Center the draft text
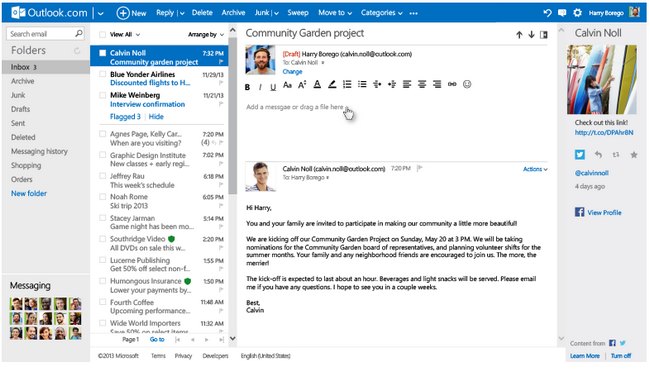This screenshot has width=650, height=372. pos(422,85)
